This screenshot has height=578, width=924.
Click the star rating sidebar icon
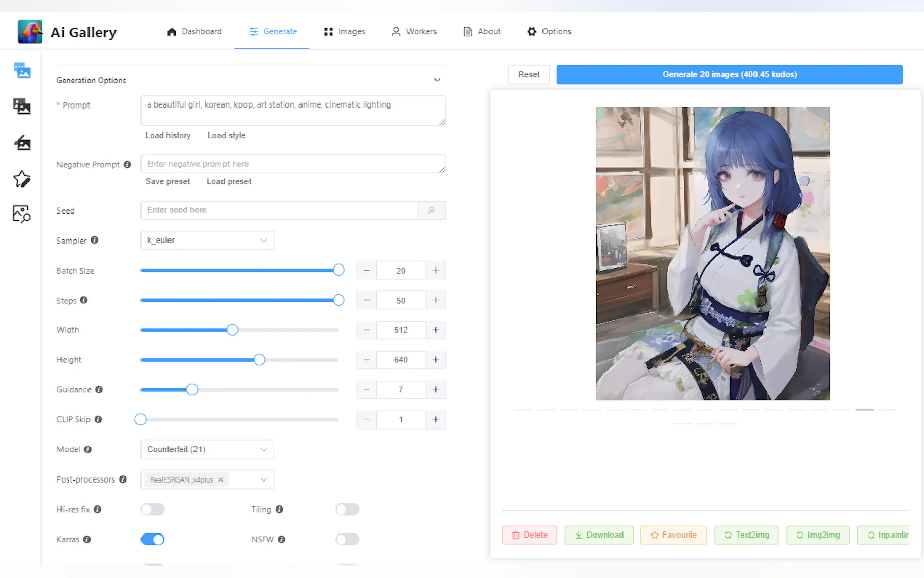pos(22,178)
